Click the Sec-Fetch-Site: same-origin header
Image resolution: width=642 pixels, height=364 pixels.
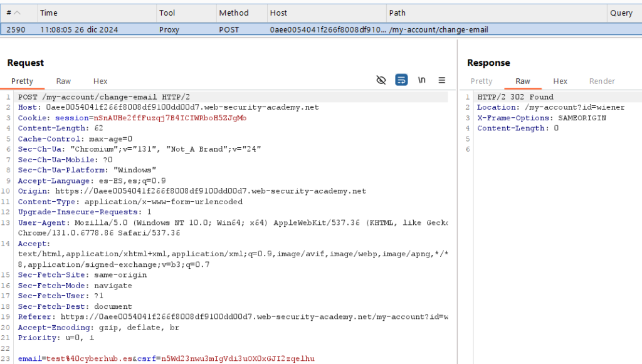(x=82, y=275)
